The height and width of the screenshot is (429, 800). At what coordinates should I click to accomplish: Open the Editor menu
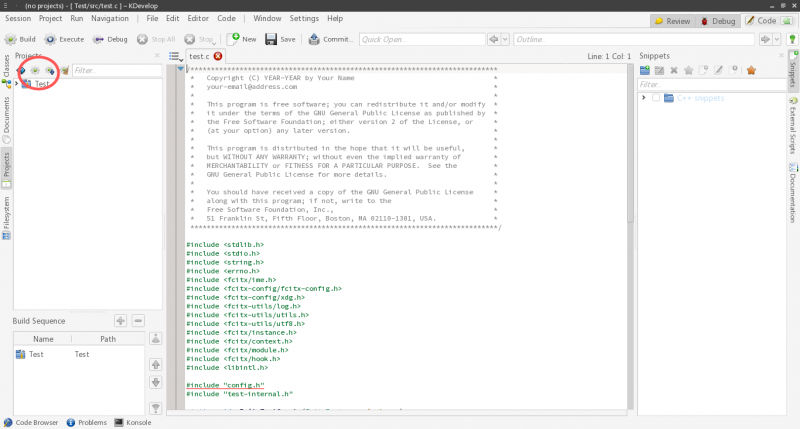tap(198, 18)
